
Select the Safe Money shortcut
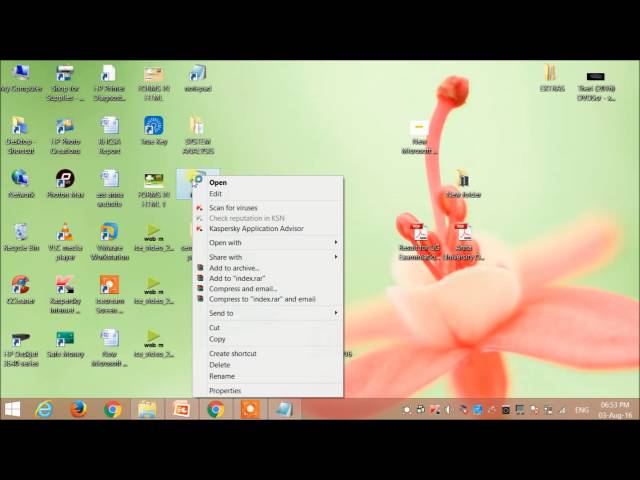(x=65, y=343)
